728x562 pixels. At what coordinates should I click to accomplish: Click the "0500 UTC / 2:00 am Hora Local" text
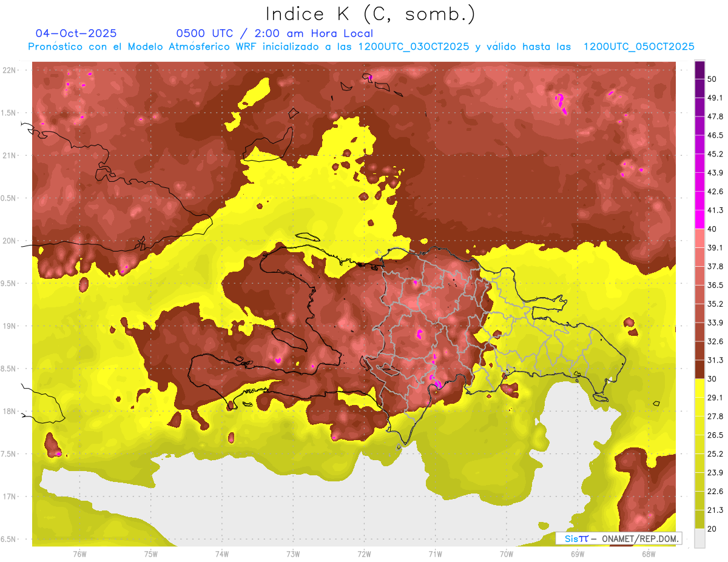coord(274,34)
